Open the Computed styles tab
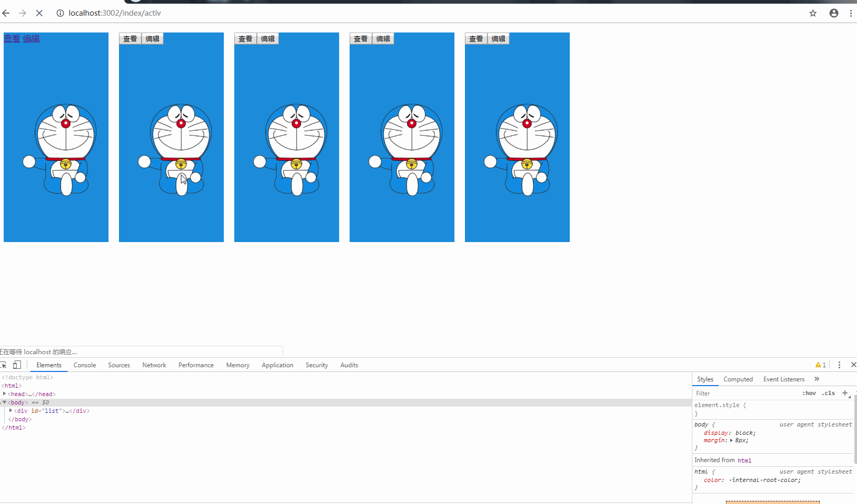Image resolution: width=857 pixels, height=504 pixels. click(738, 379)
